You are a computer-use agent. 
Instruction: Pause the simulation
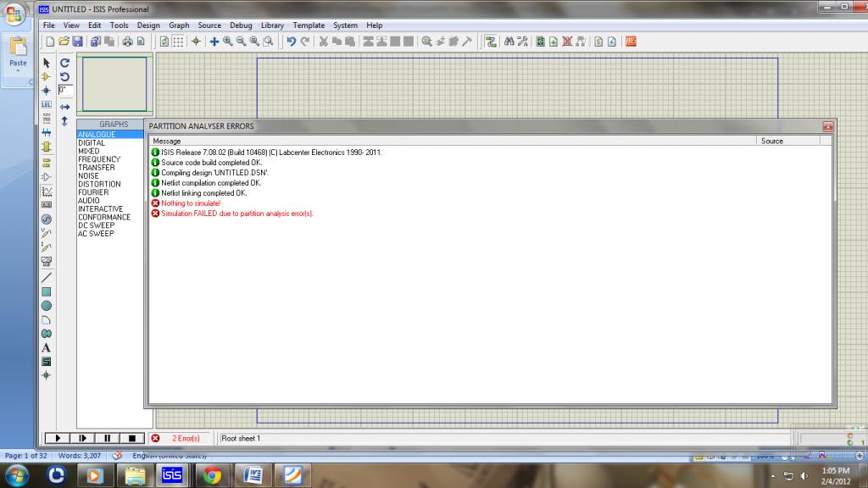108,438
